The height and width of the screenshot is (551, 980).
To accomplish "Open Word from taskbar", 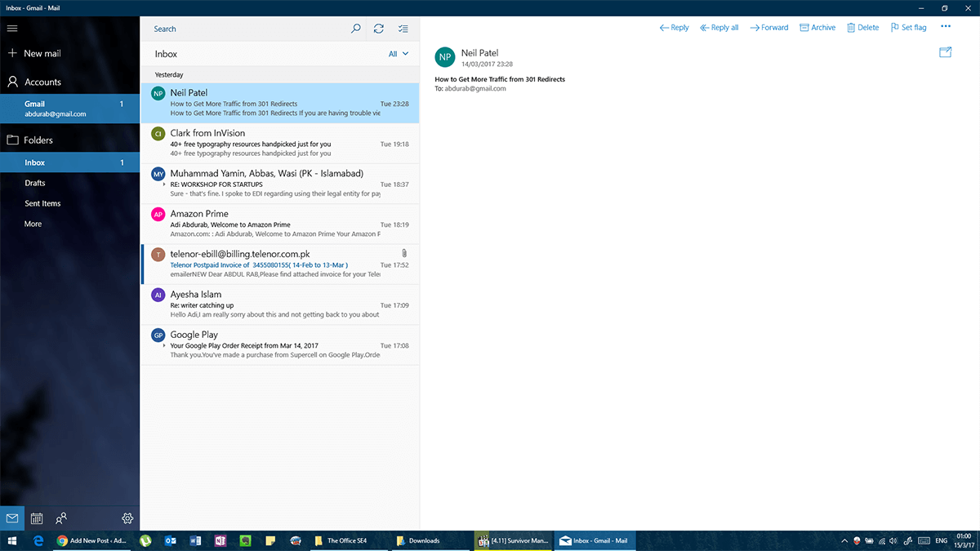I will (195, 540).
